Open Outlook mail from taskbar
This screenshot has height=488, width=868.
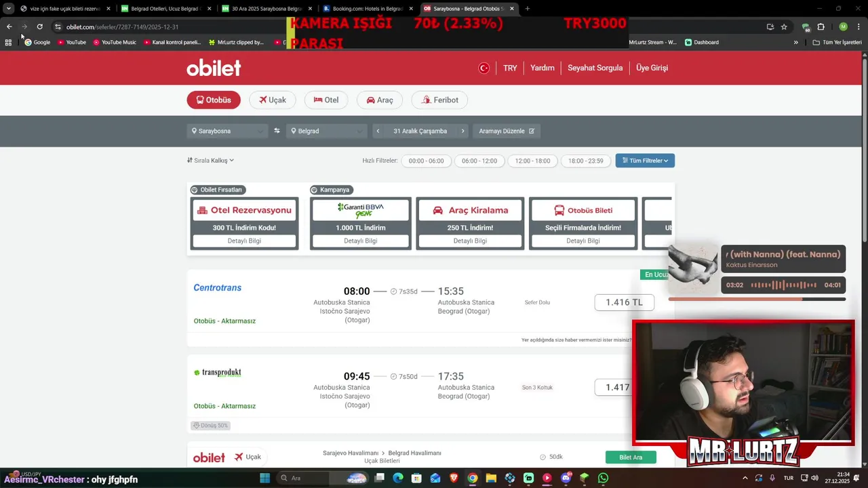pos(435,478)
